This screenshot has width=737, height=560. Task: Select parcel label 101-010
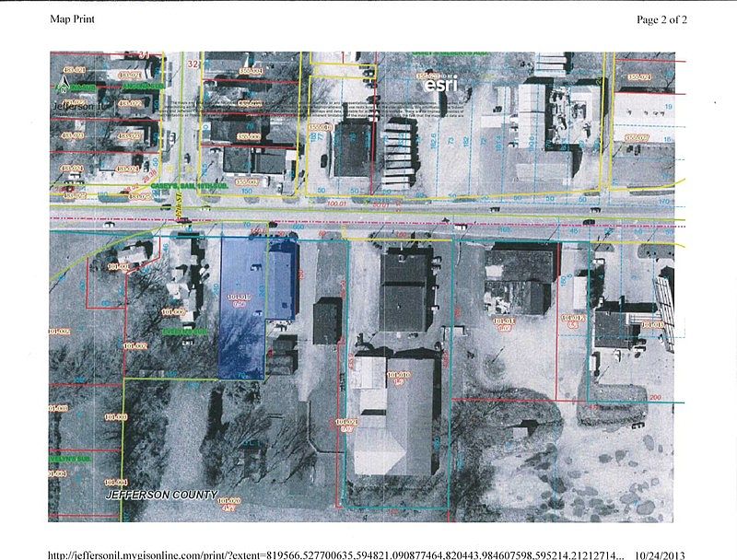(x=399, y=375)
